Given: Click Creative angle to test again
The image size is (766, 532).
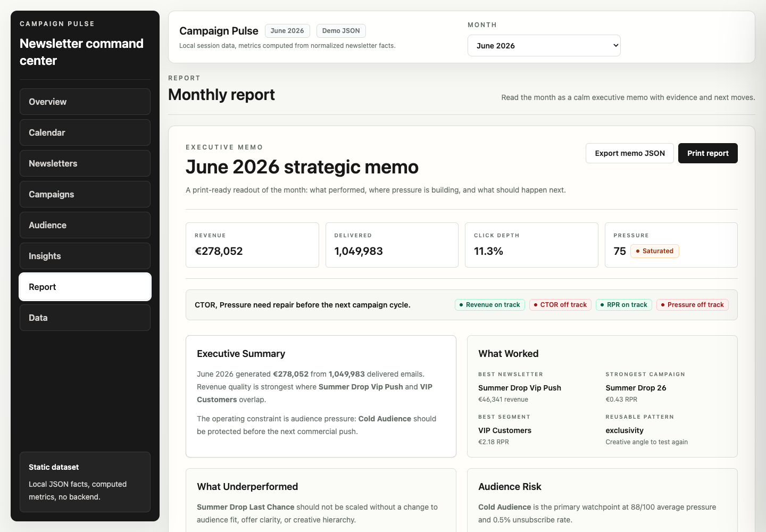Looking at the screenshot, I should [x=646, y=442].
